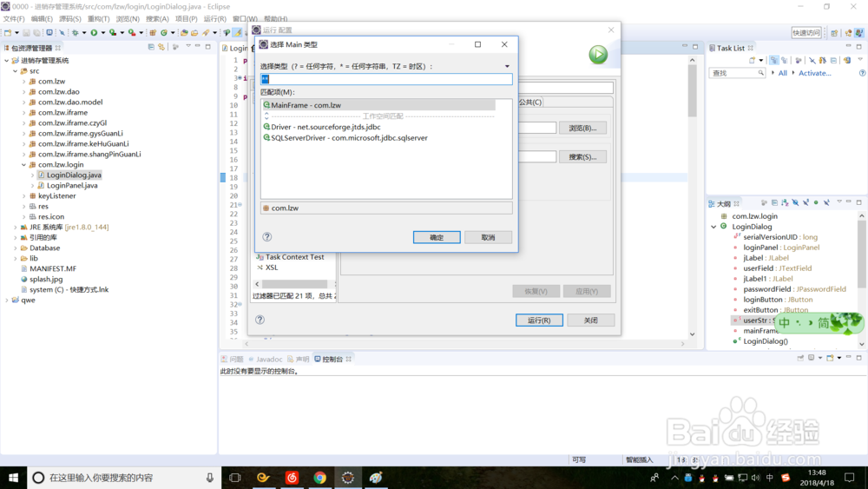Click the Activate... link in Task List
Screen dimensions: 868x489
click(x=814, y=73)
